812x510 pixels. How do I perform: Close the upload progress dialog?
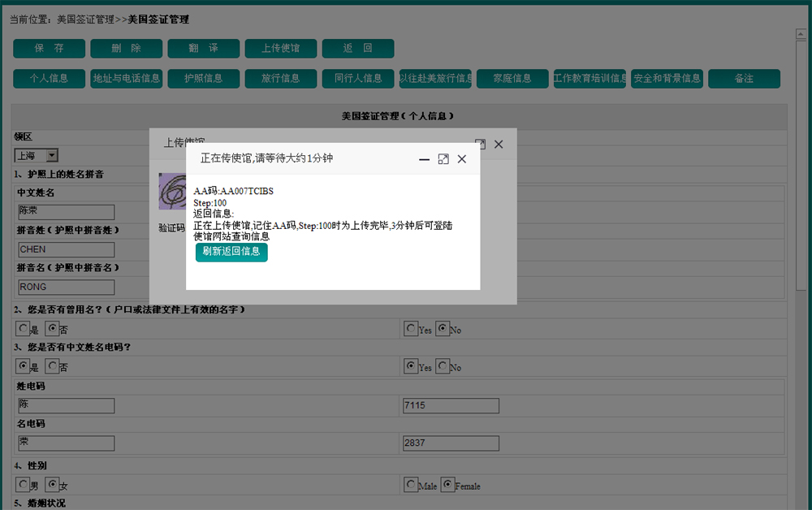pyautogui.click(x=462, y=159)
